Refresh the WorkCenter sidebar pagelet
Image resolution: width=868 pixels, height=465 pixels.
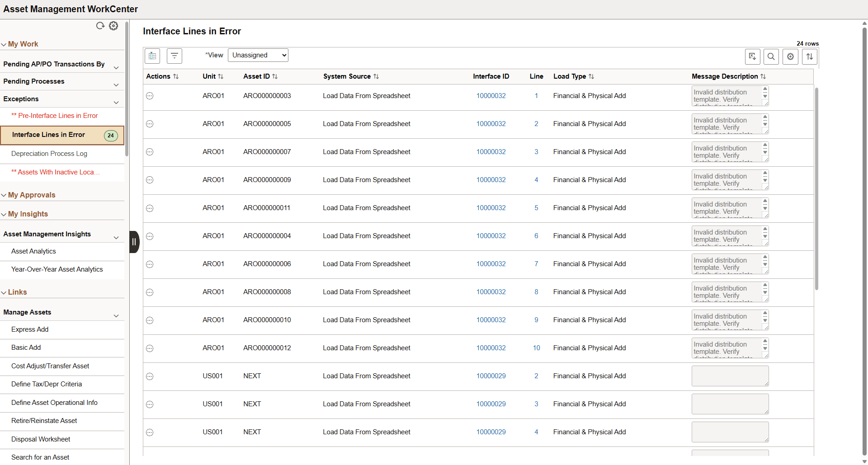point(100,26)
